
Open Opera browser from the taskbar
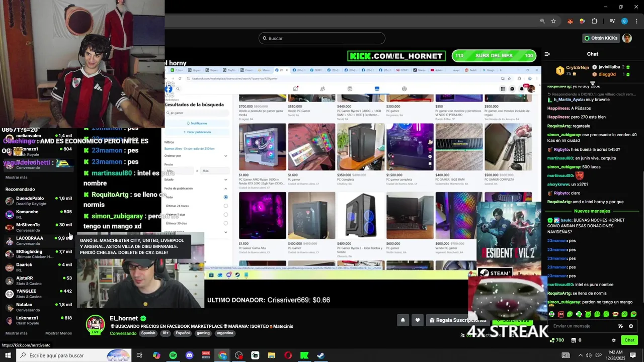[288, 355]
